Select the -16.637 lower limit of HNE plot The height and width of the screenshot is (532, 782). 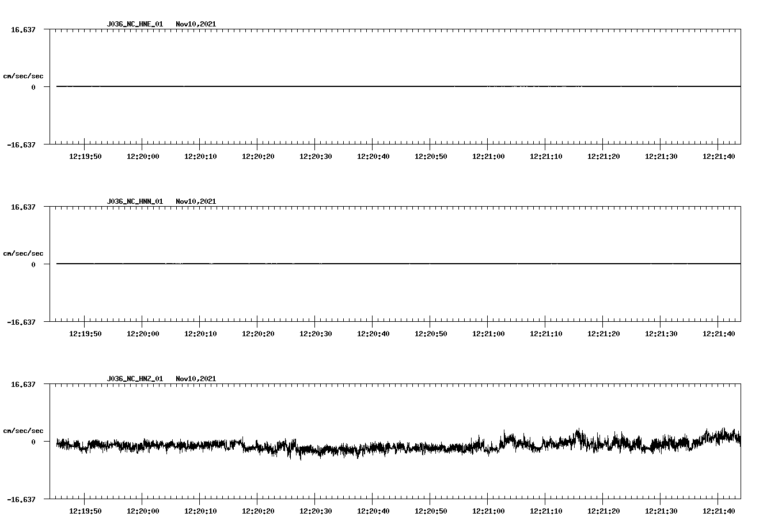(x=21, y=145)
